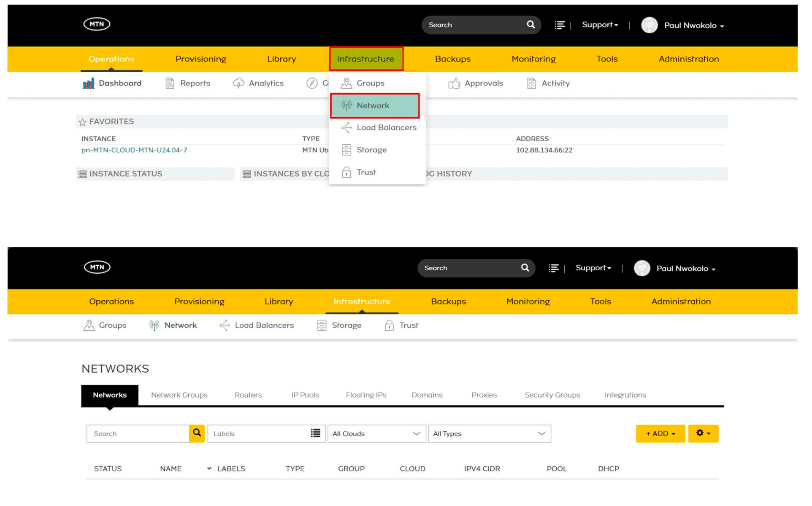Switch to the IP Pools tab
Image resolution: width=812 pixels, height=506 pixels.
pos(305,395)
